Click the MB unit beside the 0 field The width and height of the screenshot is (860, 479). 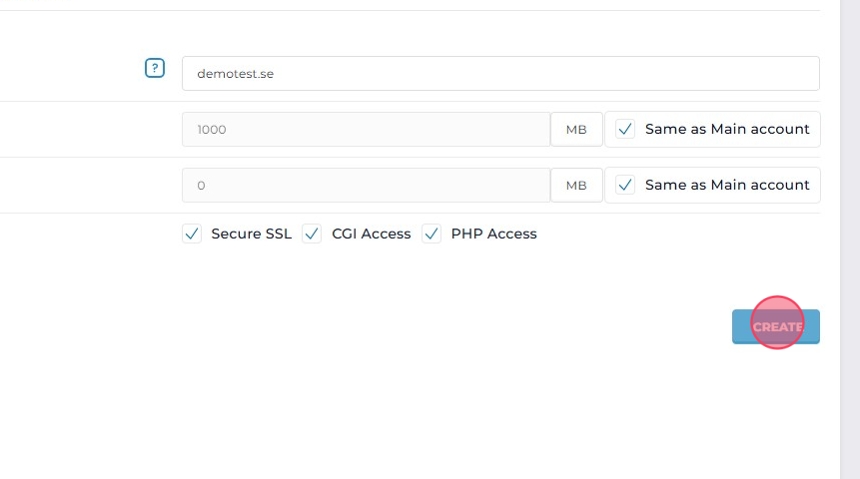(x=576, y=185)
